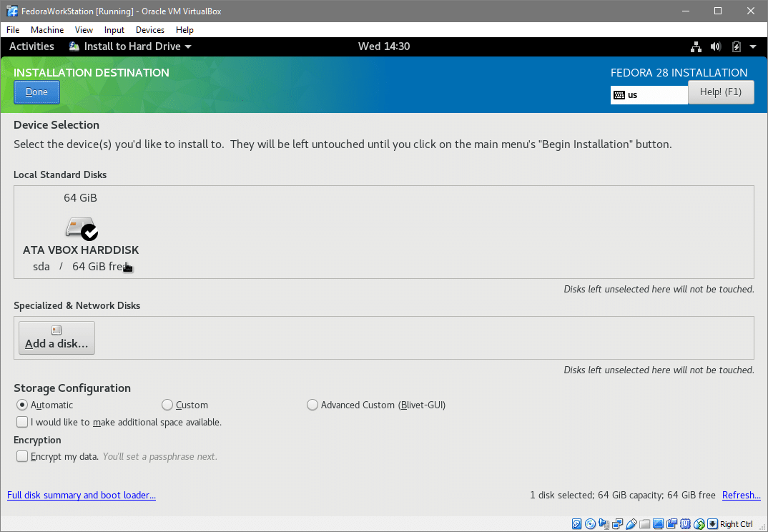768x532 pixels.
Task: Open VirtualBox File menu
Action: pyautogui.click(x=13, y=30)
